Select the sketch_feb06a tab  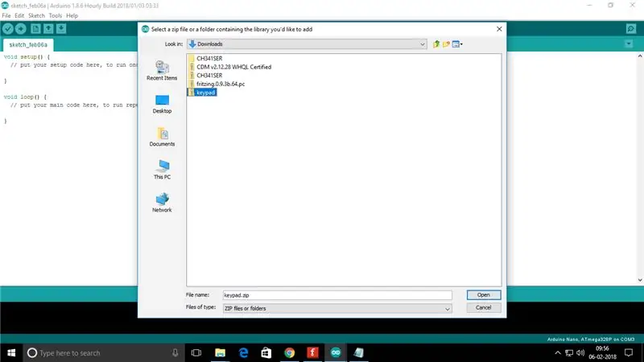pos(28,44)
